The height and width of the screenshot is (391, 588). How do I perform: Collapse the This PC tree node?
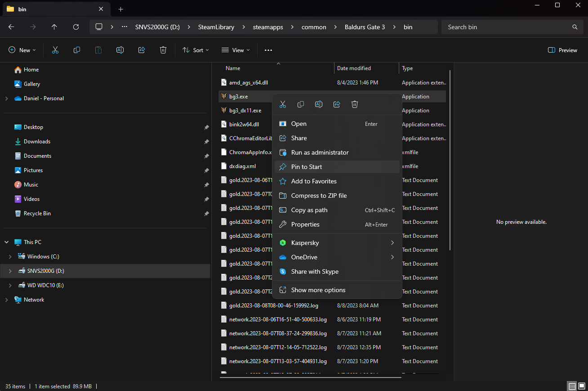tap(6, 242)
